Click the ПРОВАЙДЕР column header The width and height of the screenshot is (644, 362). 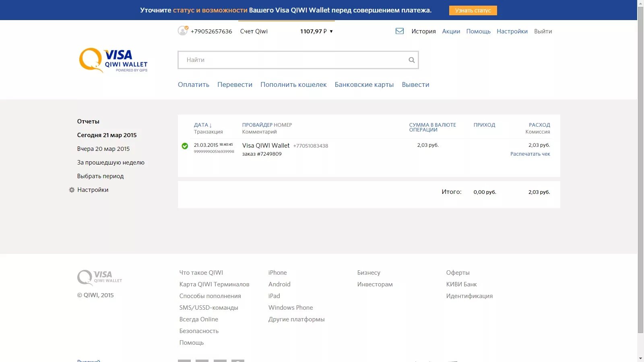coord(257,125)
